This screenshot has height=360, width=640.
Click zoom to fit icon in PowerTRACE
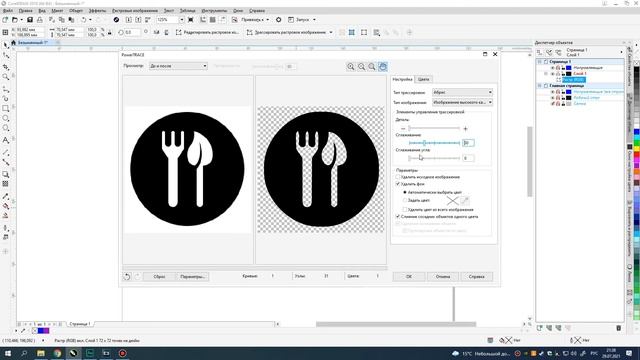pos(372,67)
